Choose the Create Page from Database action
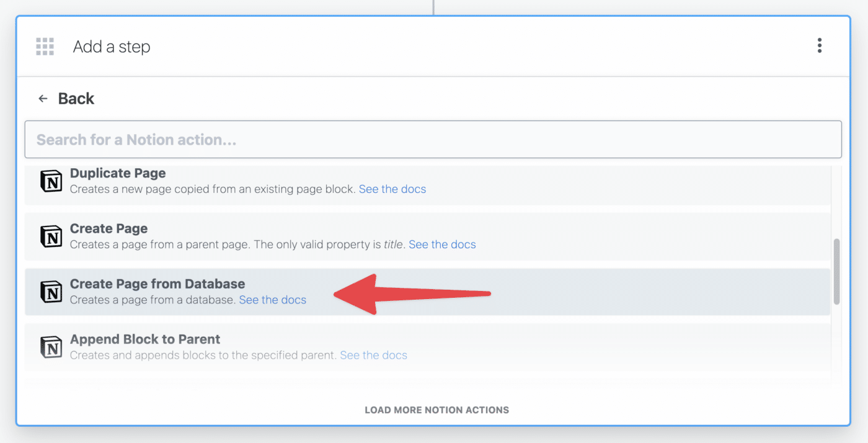Screen dimensions: 868x443 (427, 292)
